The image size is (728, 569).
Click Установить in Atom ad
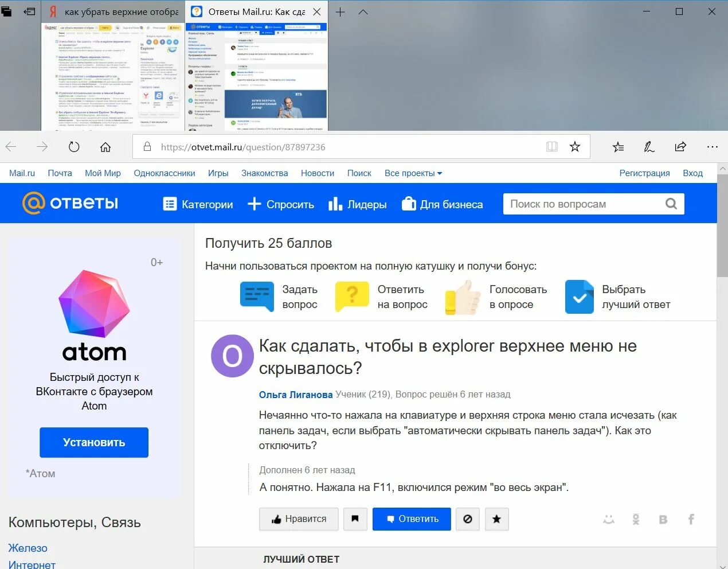94,442
